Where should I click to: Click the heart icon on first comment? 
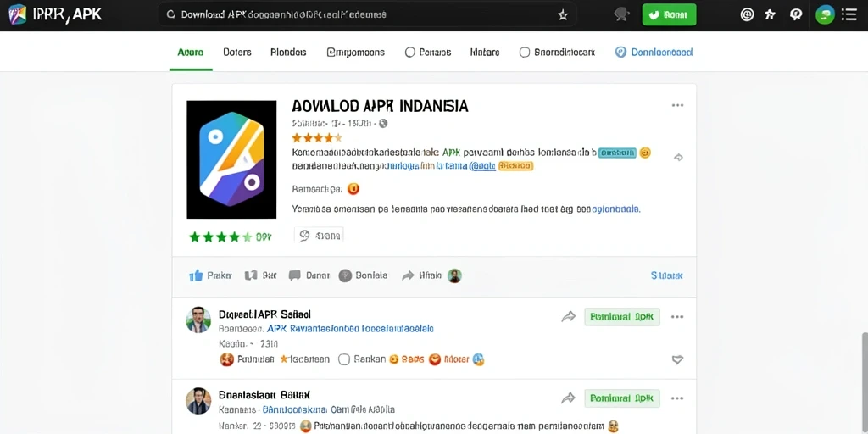tap(677, 359)
